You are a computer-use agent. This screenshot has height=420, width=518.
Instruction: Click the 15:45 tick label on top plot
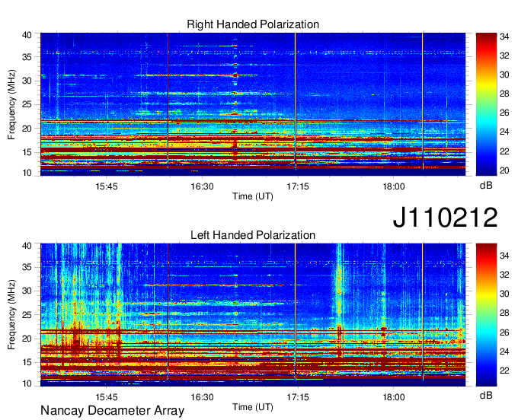(107, 186)
